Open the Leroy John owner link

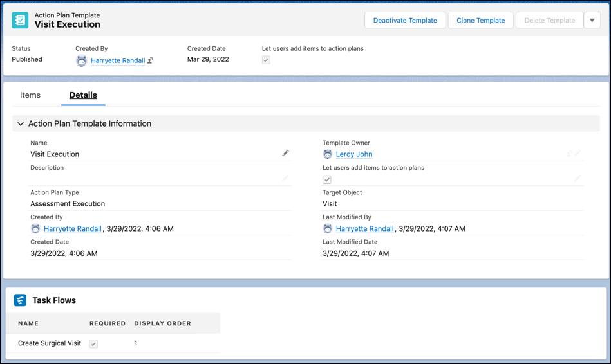point(354,154)
